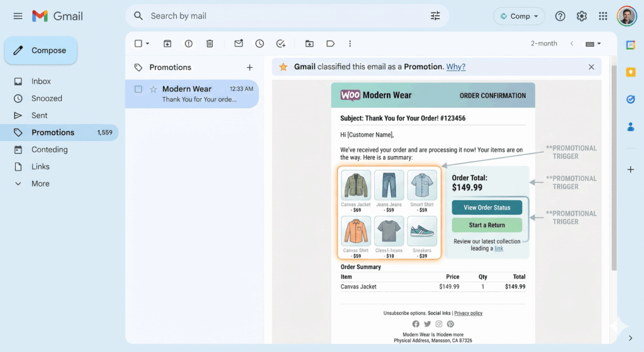This screenshot has height=352, width=644.
Task: Click the Sneakers product thumbnail
Action: coord(422,232)
